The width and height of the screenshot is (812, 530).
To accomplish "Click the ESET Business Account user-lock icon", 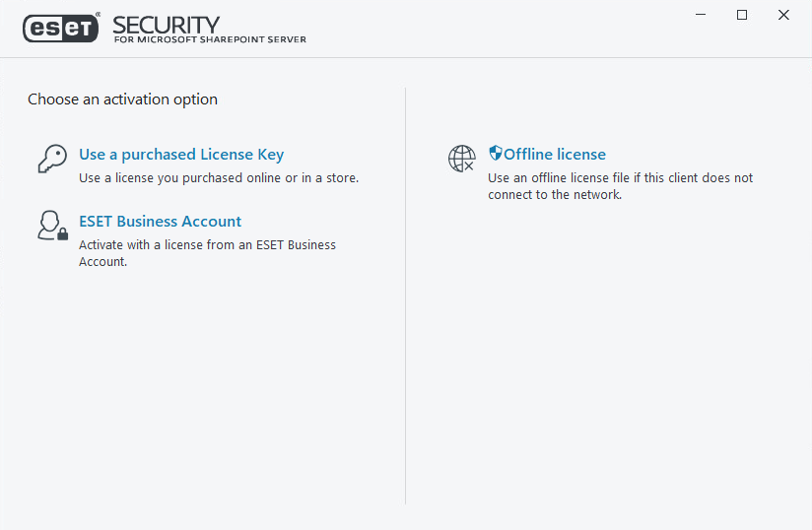I will (x=51, y=226).
